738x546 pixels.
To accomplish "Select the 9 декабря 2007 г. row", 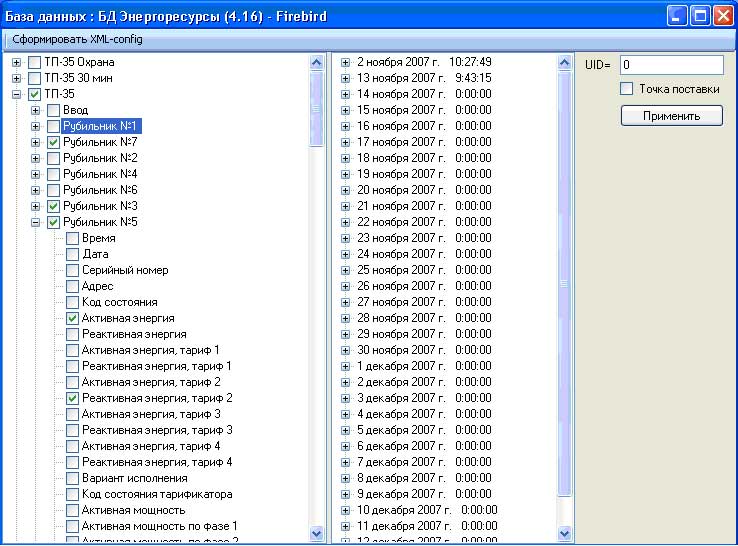I will (424, 494).
